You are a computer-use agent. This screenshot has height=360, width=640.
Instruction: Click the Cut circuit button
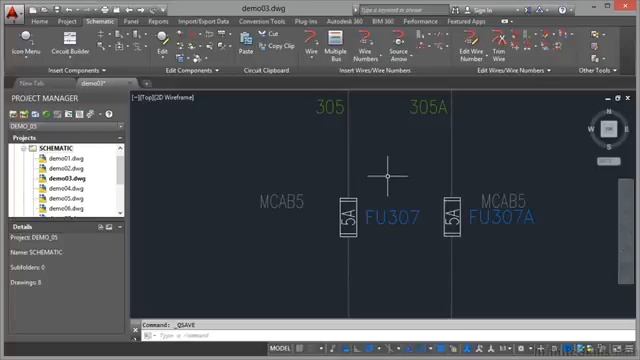269,33
